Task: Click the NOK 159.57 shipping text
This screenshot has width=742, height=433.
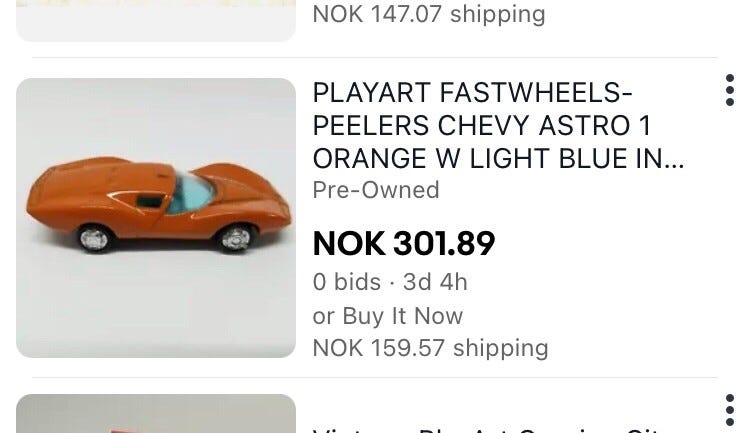Action: (430, 348)
